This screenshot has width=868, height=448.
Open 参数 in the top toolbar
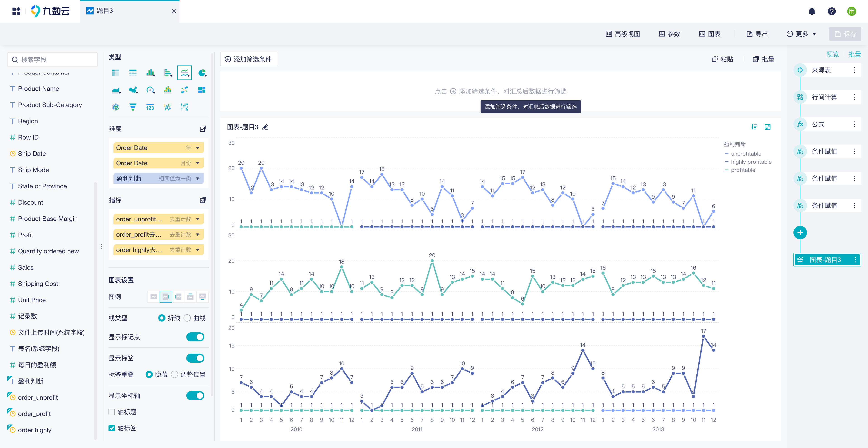670,34
